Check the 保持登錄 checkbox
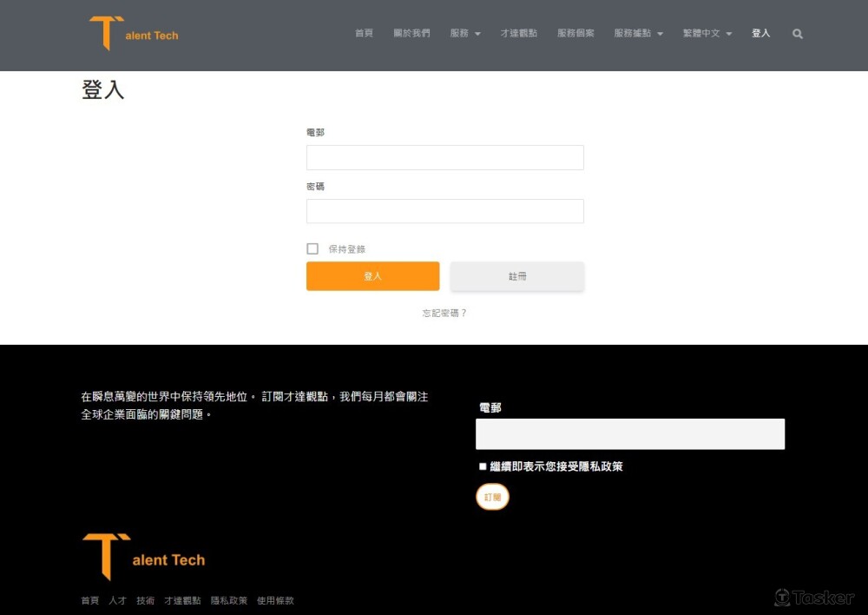 click(x=312, y=248)
